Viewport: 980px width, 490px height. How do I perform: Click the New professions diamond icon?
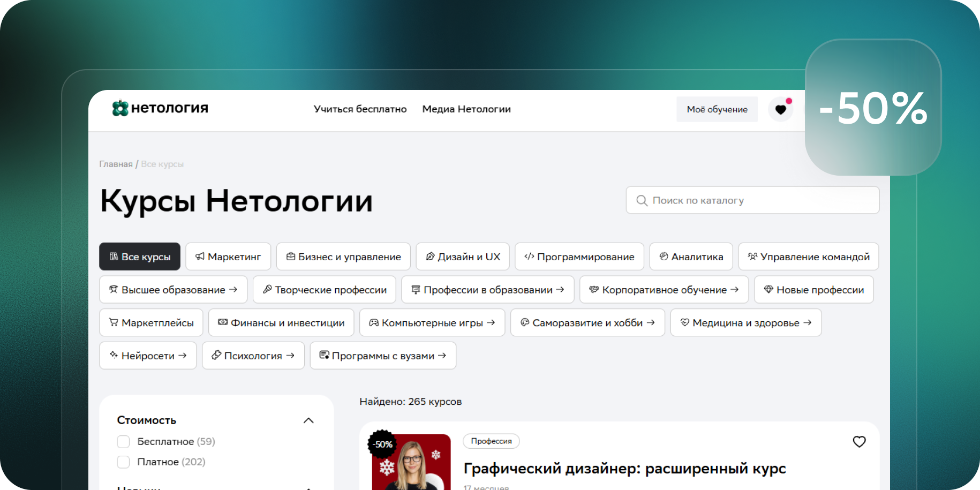[768, 290]
